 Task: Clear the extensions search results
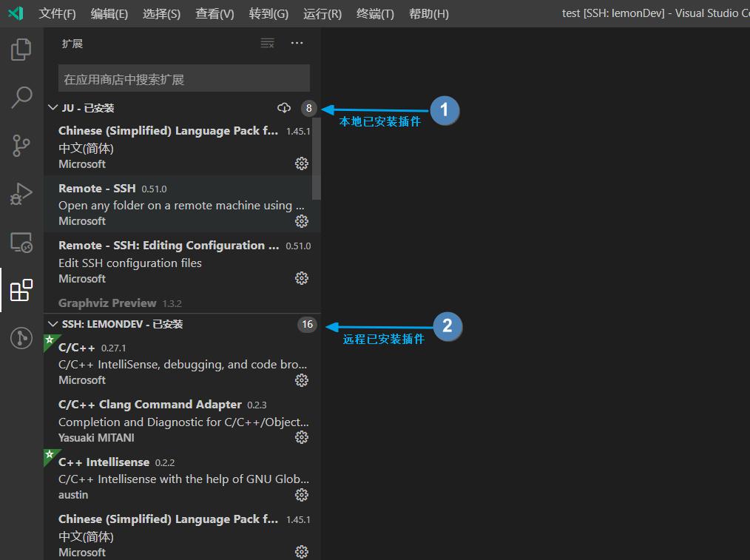[267, 43]
